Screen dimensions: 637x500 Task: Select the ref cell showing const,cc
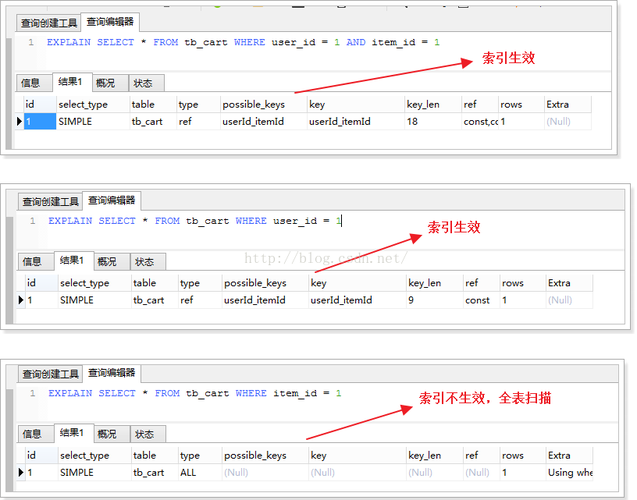click(480, 121)
